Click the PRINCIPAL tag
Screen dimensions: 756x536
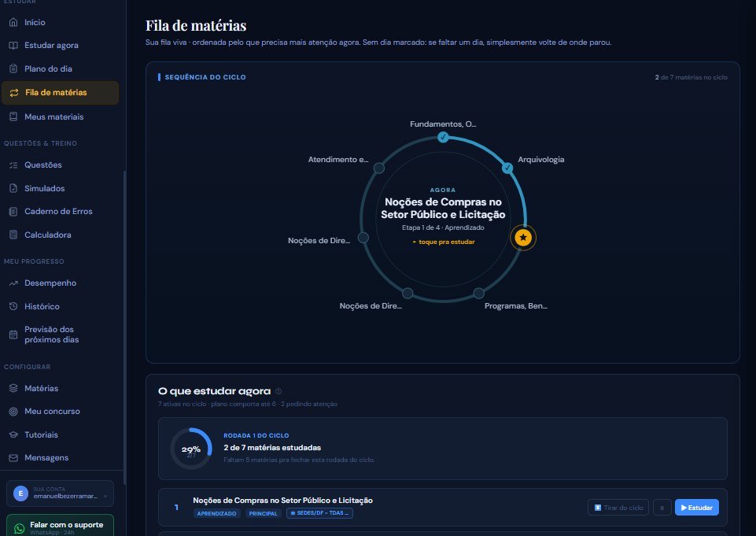tap(264, 513)
